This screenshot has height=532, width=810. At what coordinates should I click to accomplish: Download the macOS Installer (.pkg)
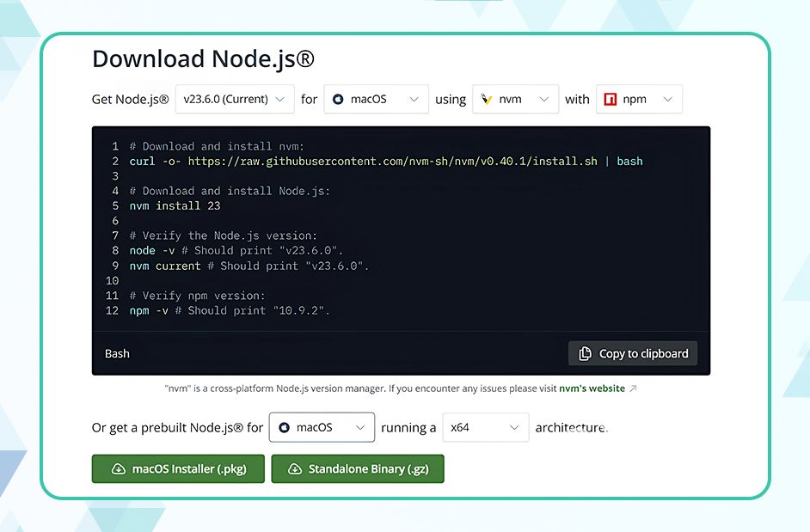pos(178,468)
